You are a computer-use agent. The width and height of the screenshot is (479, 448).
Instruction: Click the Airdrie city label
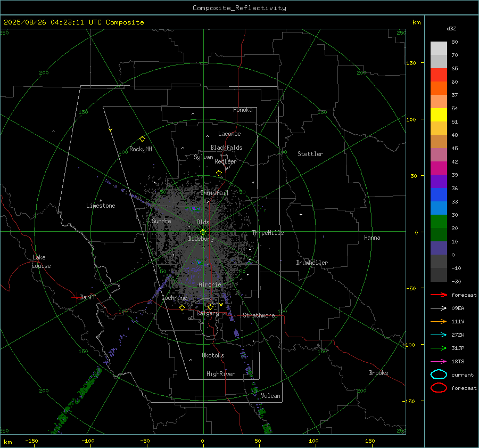point(210,284)
